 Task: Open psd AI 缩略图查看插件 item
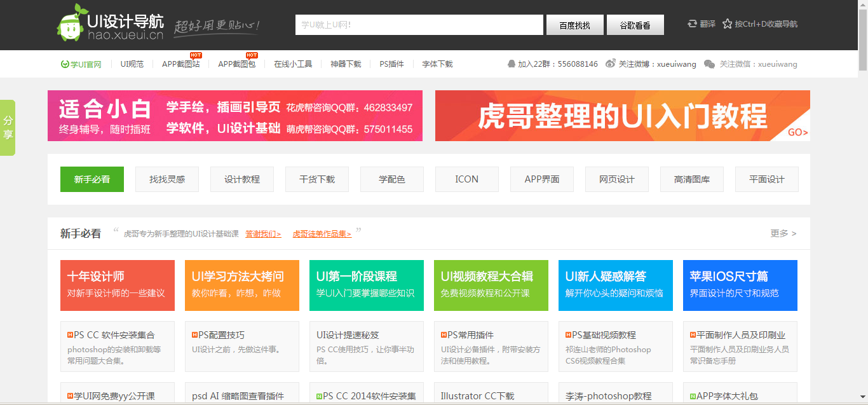242,394
